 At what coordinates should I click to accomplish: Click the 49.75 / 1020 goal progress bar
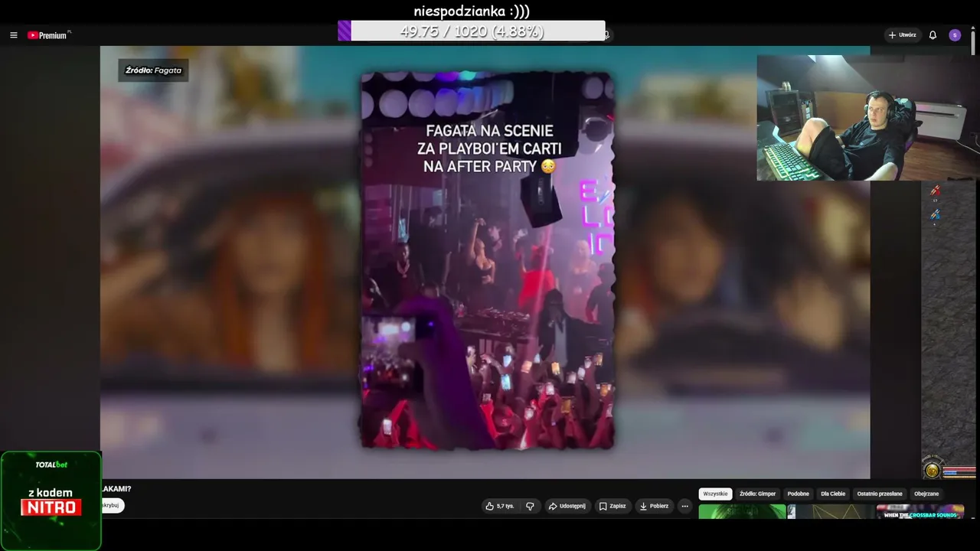coord(472,31)
